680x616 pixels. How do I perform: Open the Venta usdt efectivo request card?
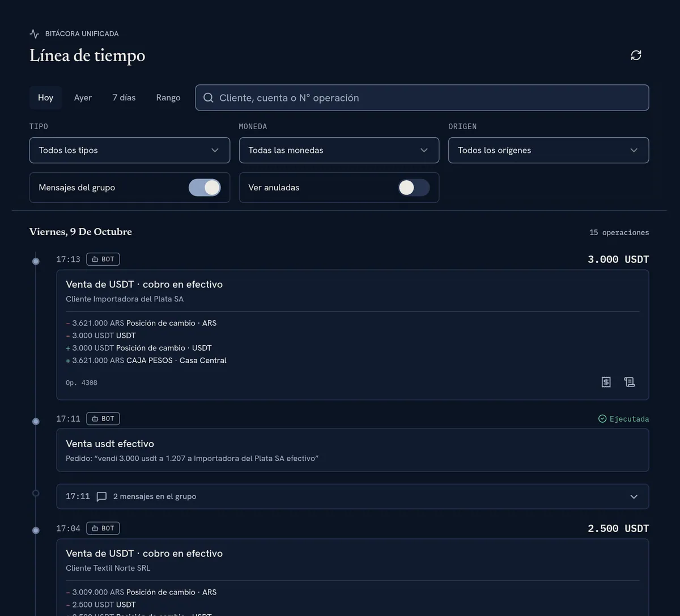pos(352,450)
